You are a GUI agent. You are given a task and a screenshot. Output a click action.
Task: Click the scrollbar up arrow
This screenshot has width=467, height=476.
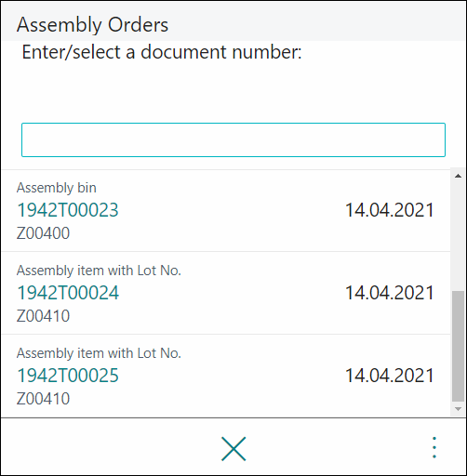tap(458, 176)
